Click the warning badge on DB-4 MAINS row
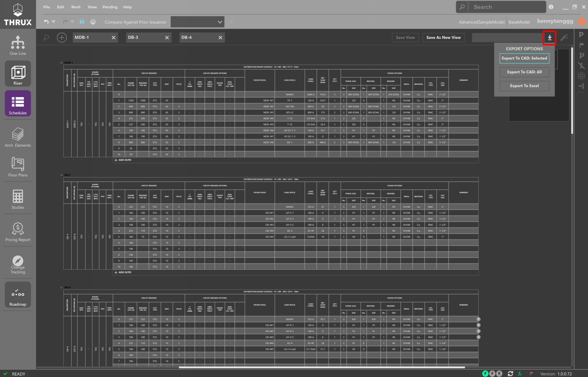Image resolution: width=588 pixels, height=377 pixels. 479,319
